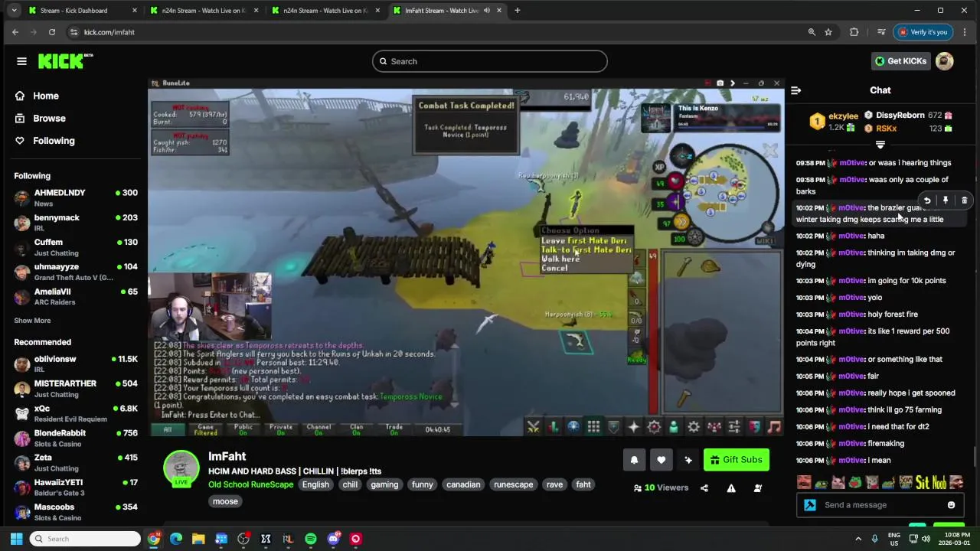Open the Kick hamburger sidebar menu
The image size is (980, 551).
coord(21,61)
